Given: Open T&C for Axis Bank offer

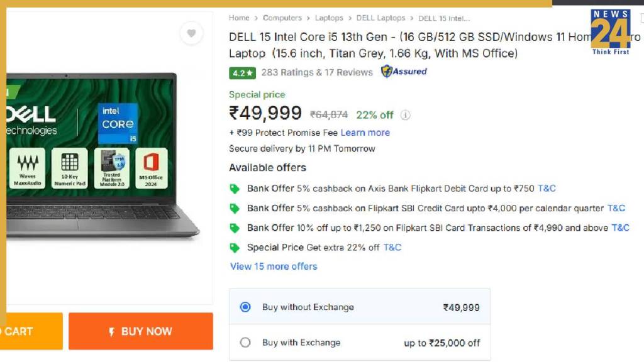Looking at the screenshot, I should (547, 189).
